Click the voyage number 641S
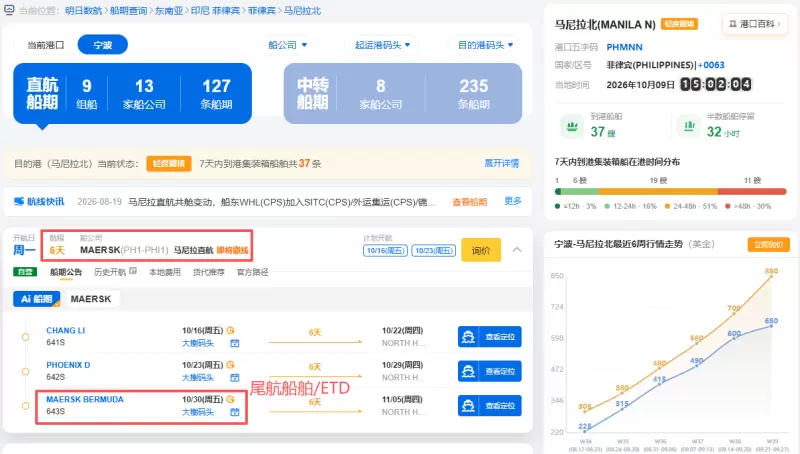 point(56,342)
